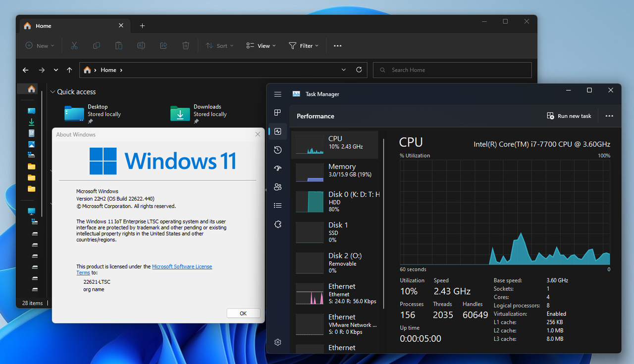Collapse the Quick access section
The width and height of the screenshot is (634, 364).
click(x=53, y=92)
